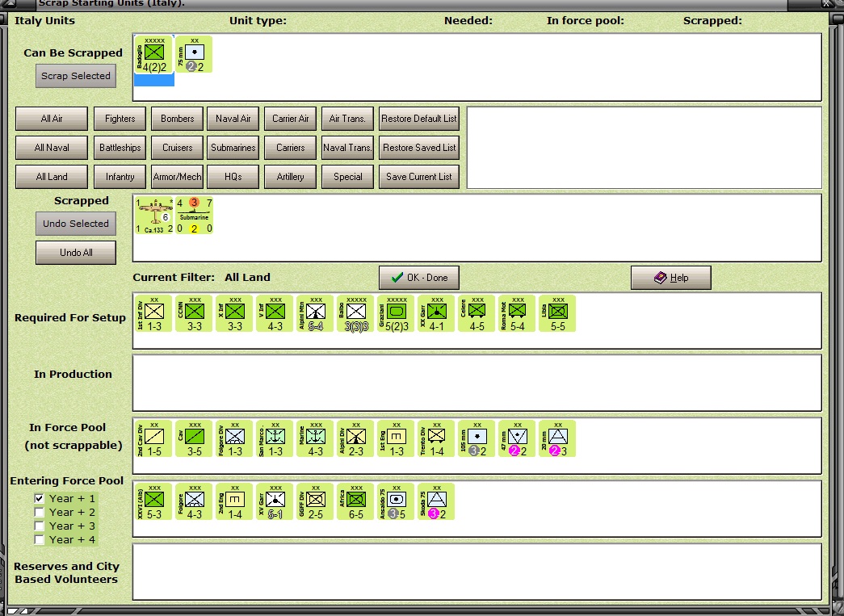The image size is (844, 616).
Task: Filter by Fighters
Action: point(120,119)
